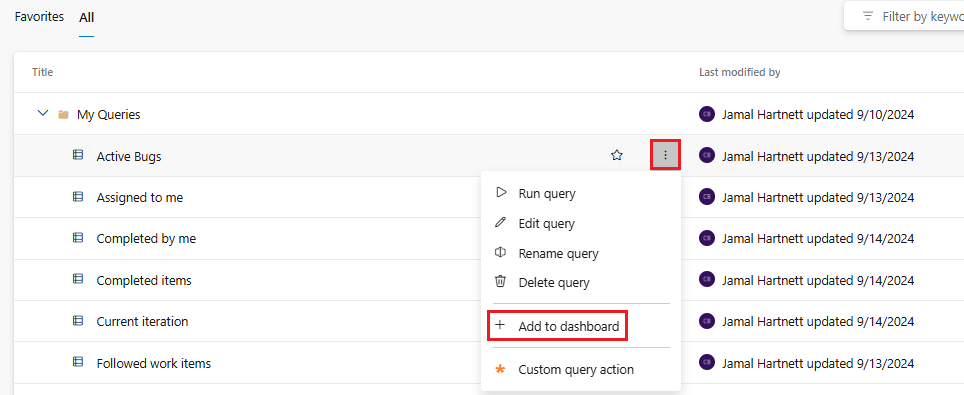The image size is (964, 395).
Task: Click the modified text in Current iteration row
Action: click(818, 322)
